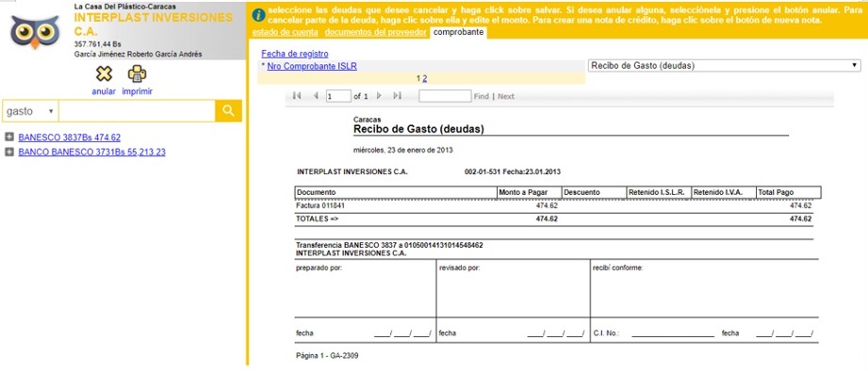The height and width of the screenshot is (373, 868).
Task: Expand the BANCO BANESCO 3731 entry
Action: click(x=8, y=152)
